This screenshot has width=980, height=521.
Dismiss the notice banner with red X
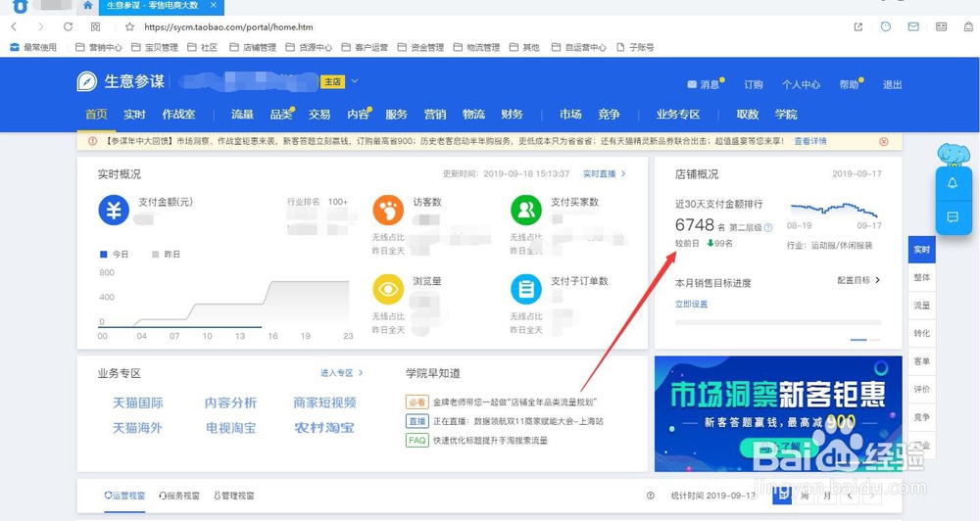click(884, 142)
